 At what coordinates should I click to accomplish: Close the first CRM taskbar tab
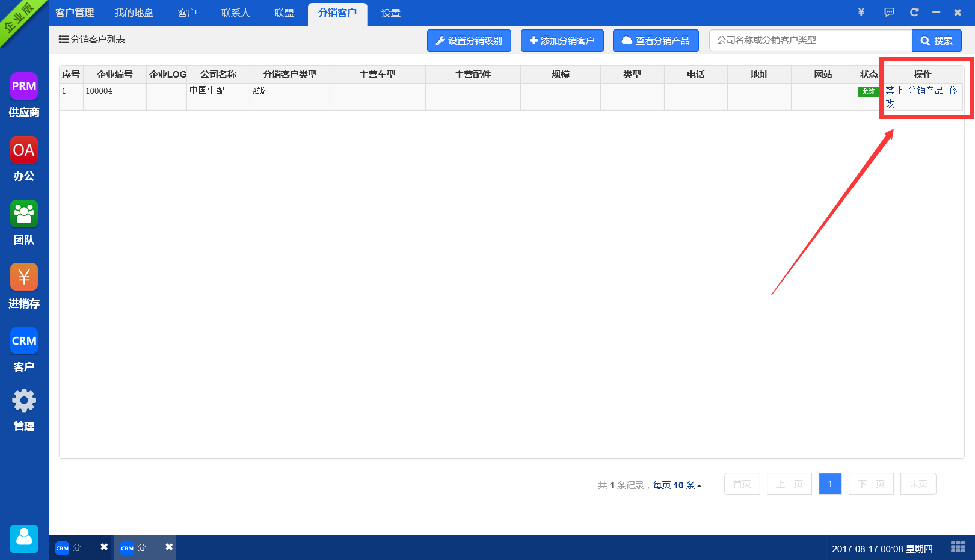tap(104, 547)
